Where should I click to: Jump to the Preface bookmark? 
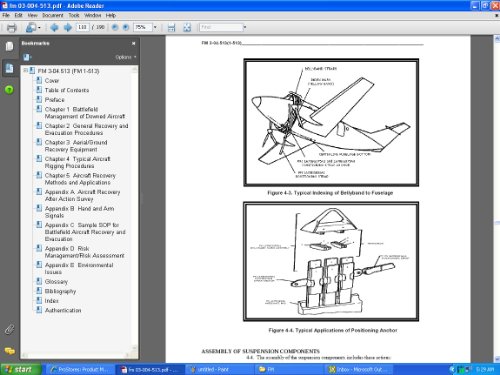[x=54, y=100]
